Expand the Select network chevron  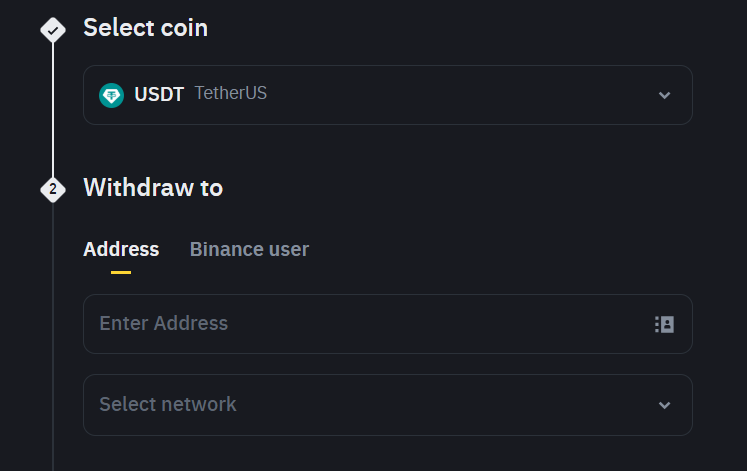pos(665,405)
